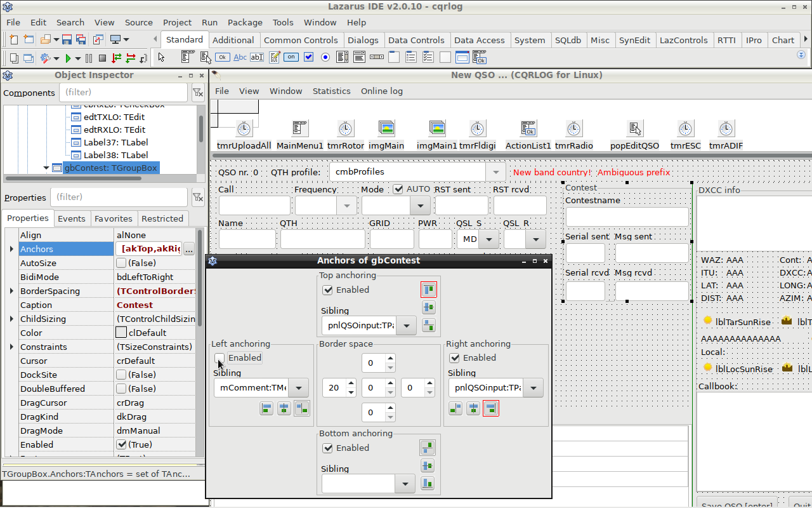Anchor top side to sibling's top

pos(429,290)
